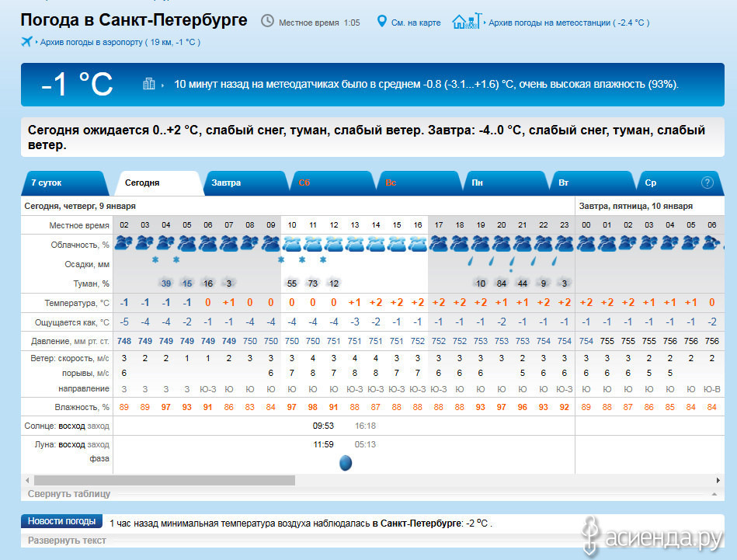Click the Завтра, пятница, 10 января header

coord(635,206)
